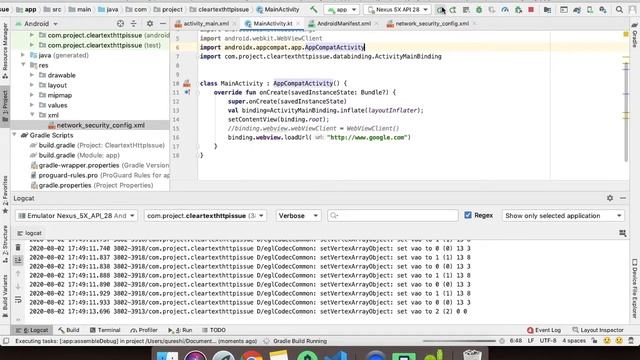
Task: Open the Build tool window tab
Action: coord(69,330)
